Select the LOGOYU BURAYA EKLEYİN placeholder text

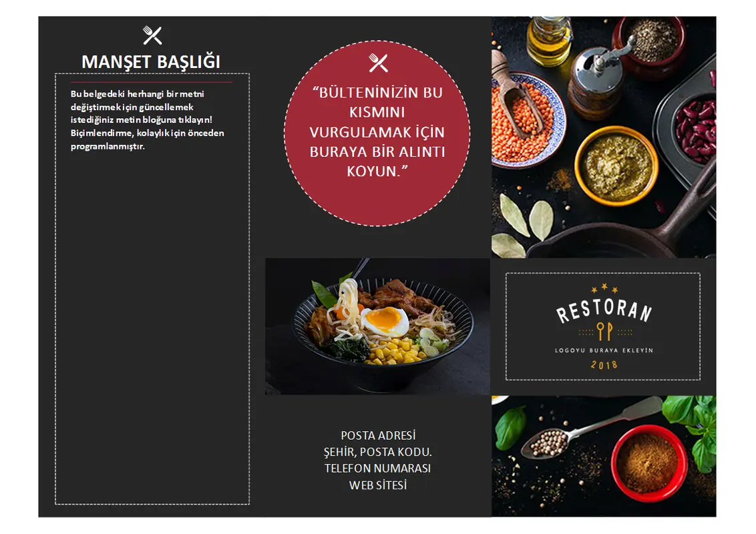(x=604, y=350)
